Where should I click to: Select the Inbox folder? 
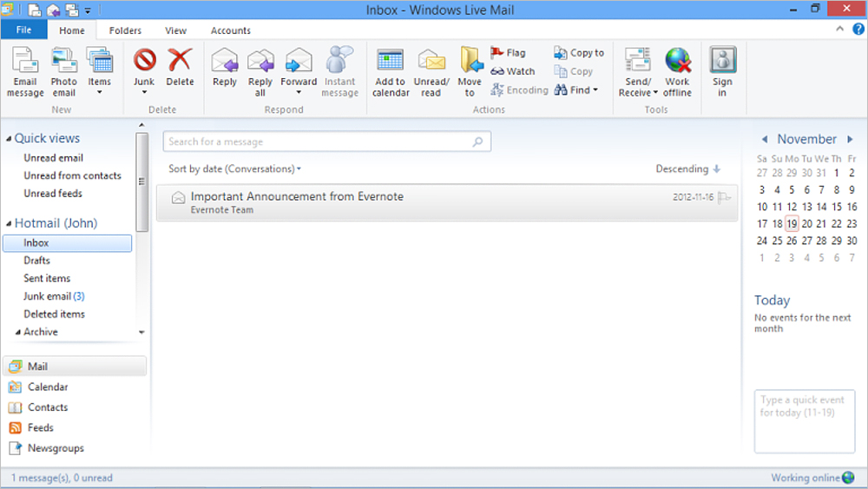[67, 243]
